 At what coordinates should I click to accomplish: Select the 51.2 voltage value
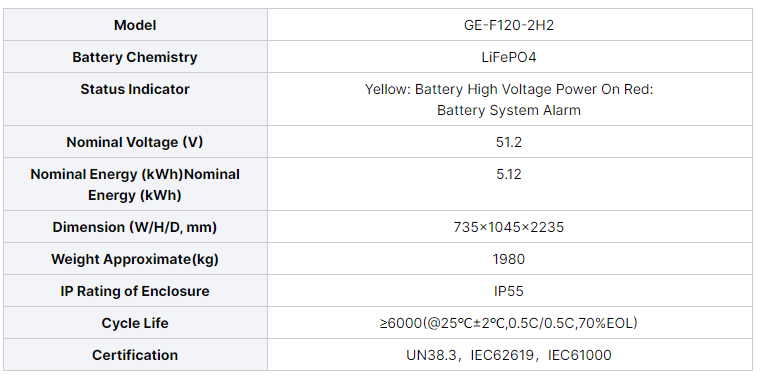click(509, 142)
